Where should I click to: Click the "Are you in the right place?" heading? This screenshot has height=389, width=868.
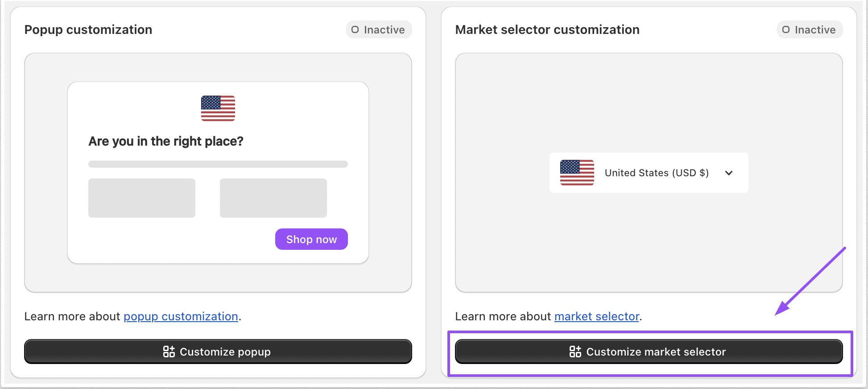tap(166, 141)
